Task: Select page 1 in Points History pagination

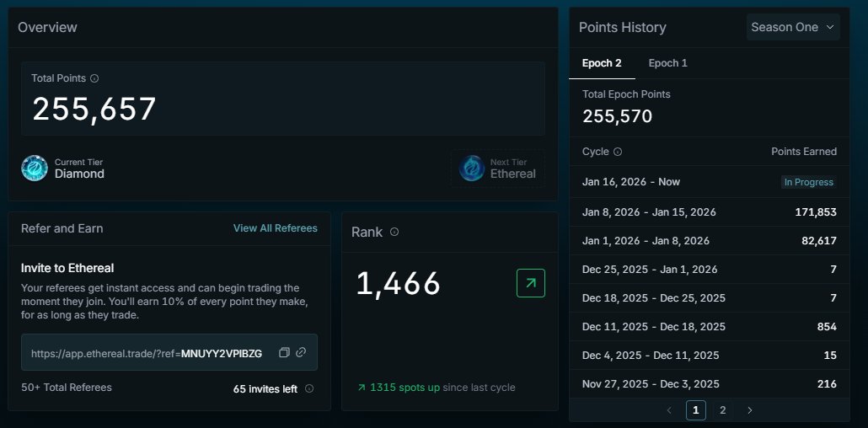Action: coord(696,410)
